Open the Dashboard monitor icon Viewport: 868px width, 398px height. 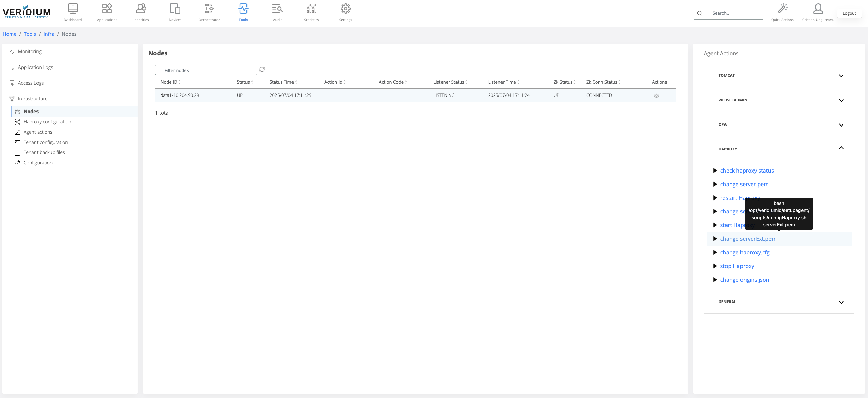pyautogui.click(x=73, y=9)
